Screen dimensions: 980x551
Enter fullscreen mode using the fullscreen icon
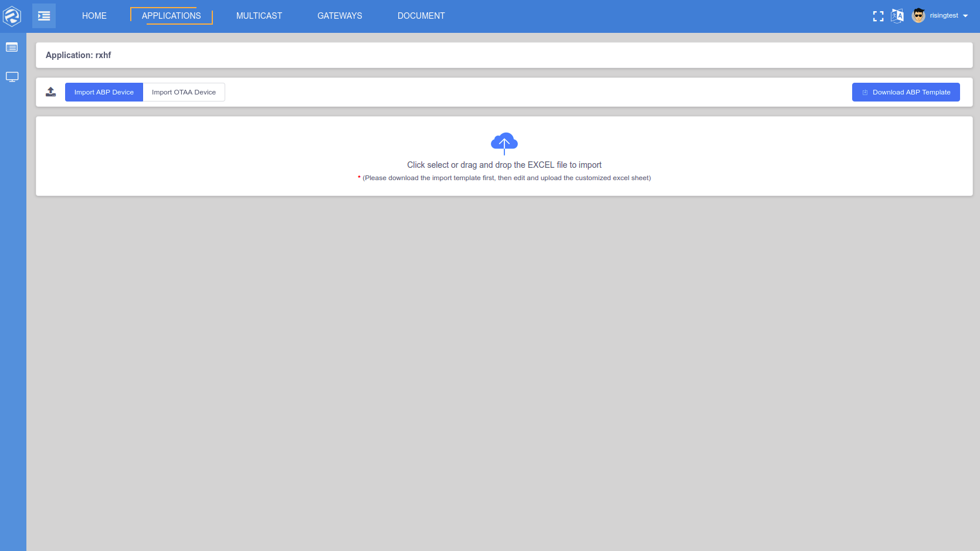point(878,16)
